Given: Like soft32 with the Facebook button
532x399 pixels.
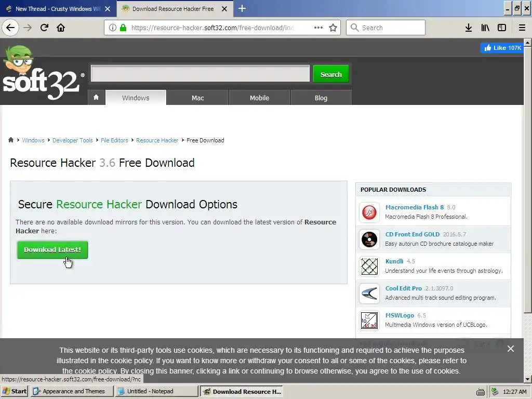Looking at the screenshot, I should click(502, 48).
